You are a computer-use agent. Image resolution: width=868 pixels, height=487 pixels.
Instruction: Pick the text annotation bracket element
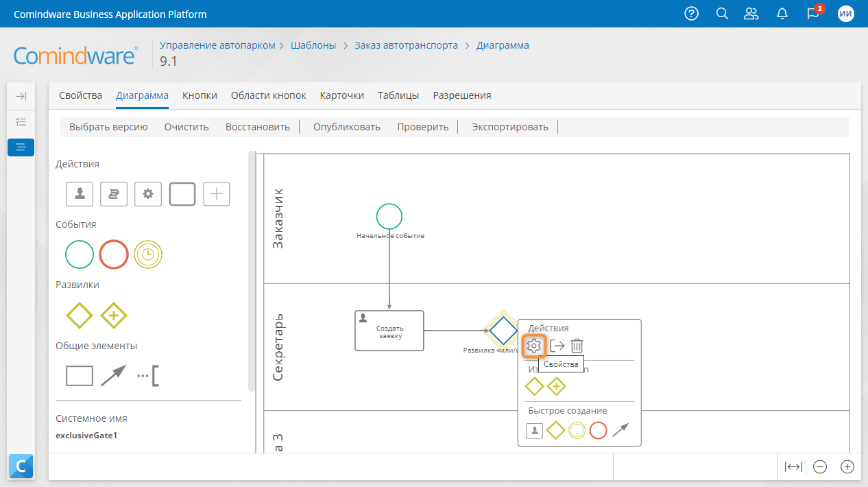click(x=148, y=376)
